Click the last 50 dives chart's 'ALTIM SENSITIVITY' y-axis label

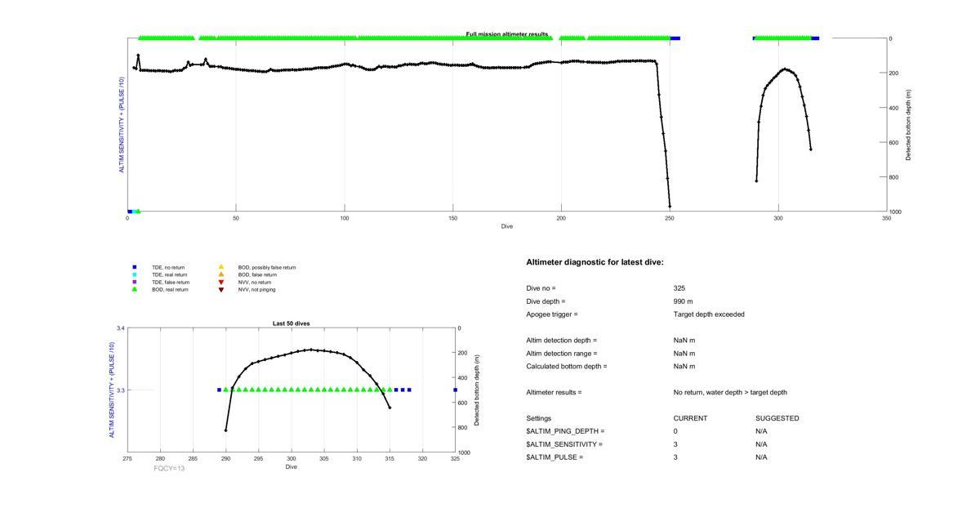112,390
